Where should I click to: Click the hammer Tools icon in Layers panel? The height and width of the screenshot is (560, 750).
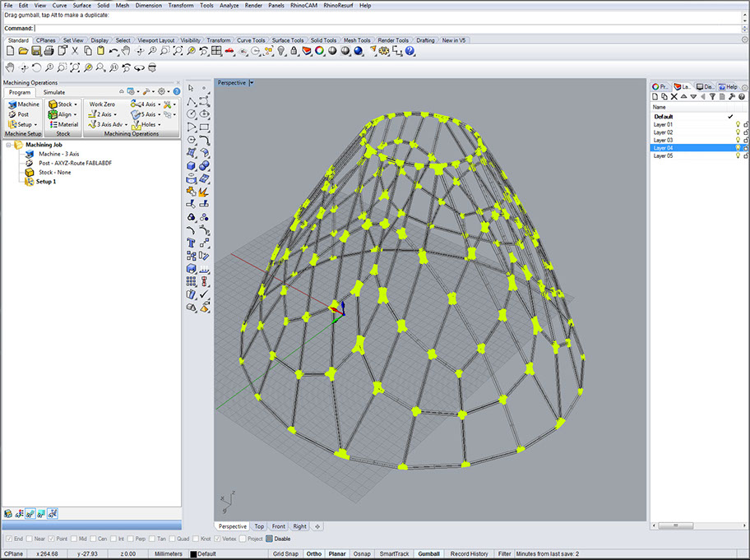click(732, 96)
